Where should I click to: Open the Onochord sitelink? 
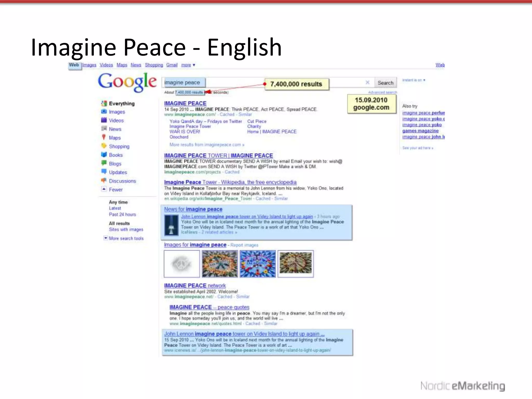click(x=179, y=137)
